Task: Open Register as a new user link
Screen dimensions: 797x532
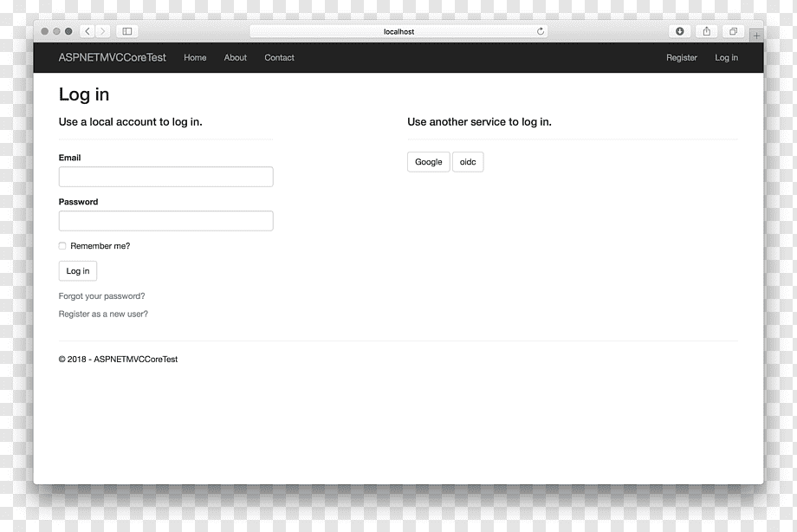Action: coord(103,315)
